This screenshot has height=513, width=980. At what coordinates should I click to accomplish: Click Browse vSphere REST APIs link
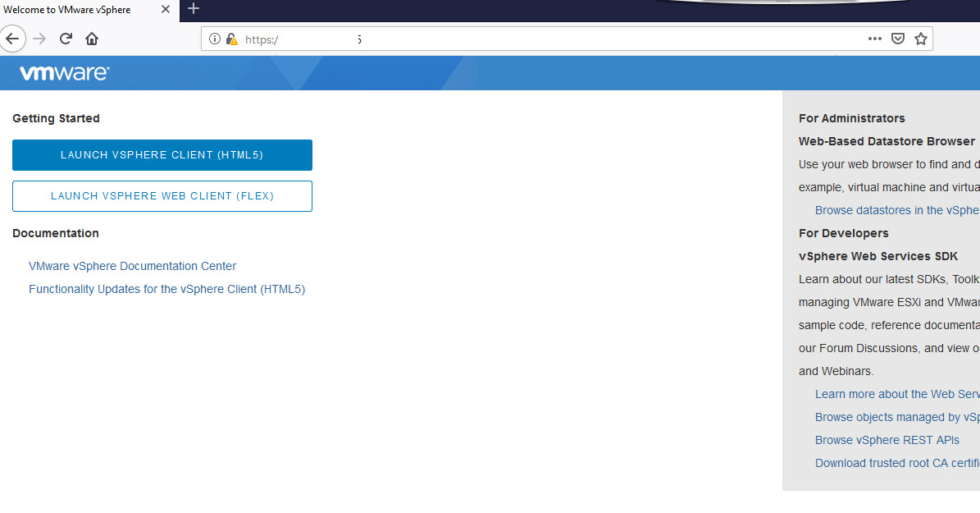click(887, 440)
